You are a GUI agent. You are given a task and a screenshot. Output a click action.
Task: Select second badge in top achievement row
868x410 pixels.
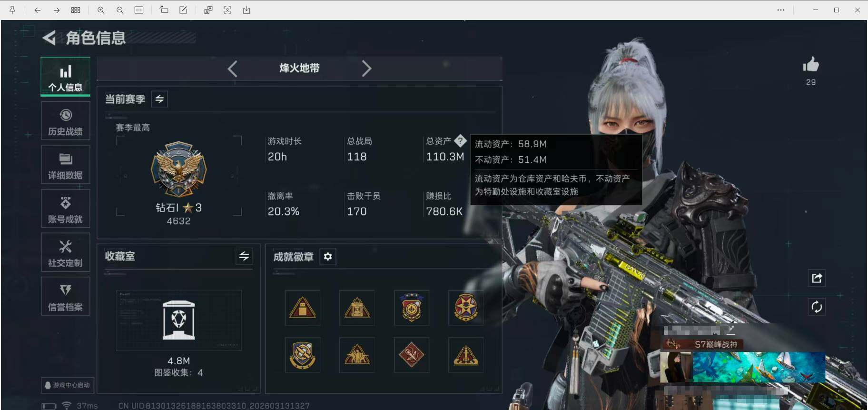[x=357, y=308]
